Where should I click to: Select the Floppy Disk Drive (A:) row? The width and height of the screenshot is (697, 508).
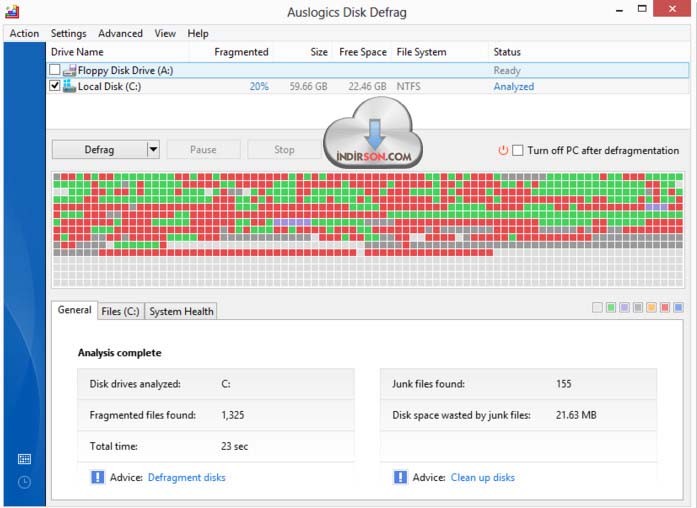coord(368,70)
